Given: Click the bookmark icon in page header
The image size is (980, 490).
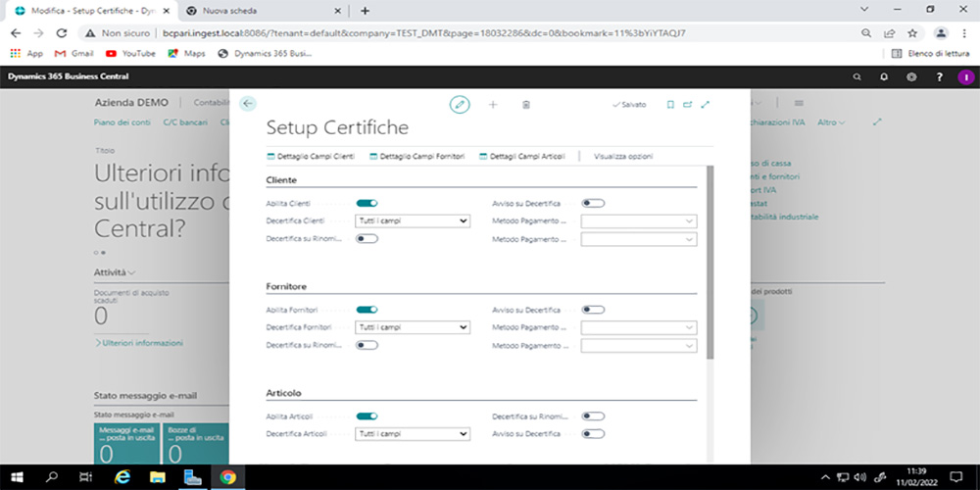Looking at the screenshot, I should (670, 104).
